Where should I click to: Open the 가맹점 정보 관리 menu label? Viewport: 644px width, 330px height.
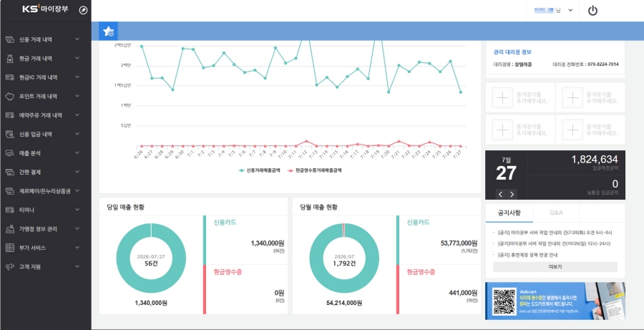(38, 229)
